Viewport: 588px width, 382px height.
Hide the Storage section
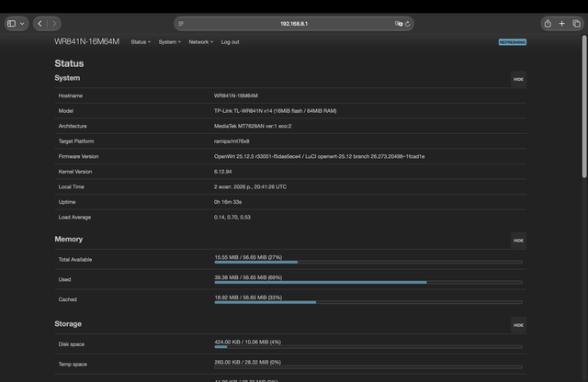[518, 325]
